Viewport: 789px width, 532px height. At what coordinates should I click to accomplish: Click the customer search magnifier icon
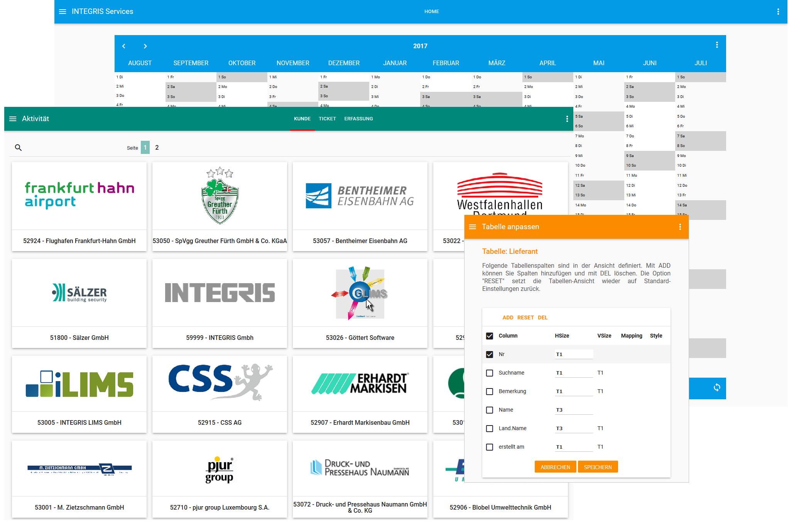18,147
